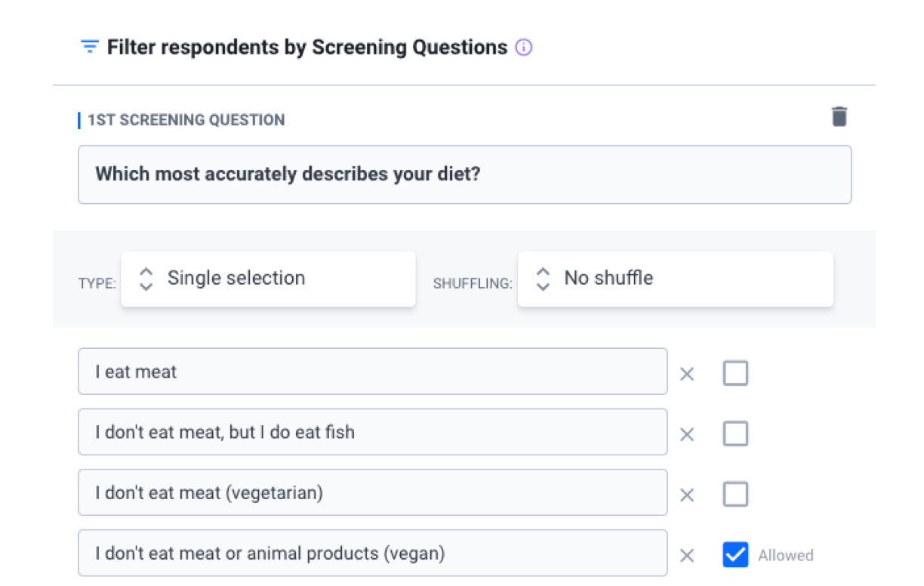Remove the 'but I do eat fish' option
This screenshot has width=924, height=586.
click(x=687, y=434)
